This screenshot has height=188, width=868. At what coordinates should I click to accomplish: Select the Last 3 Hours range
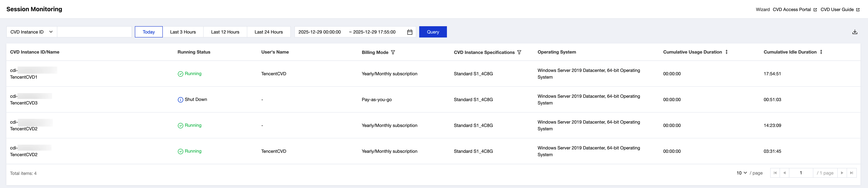point(183,32)
